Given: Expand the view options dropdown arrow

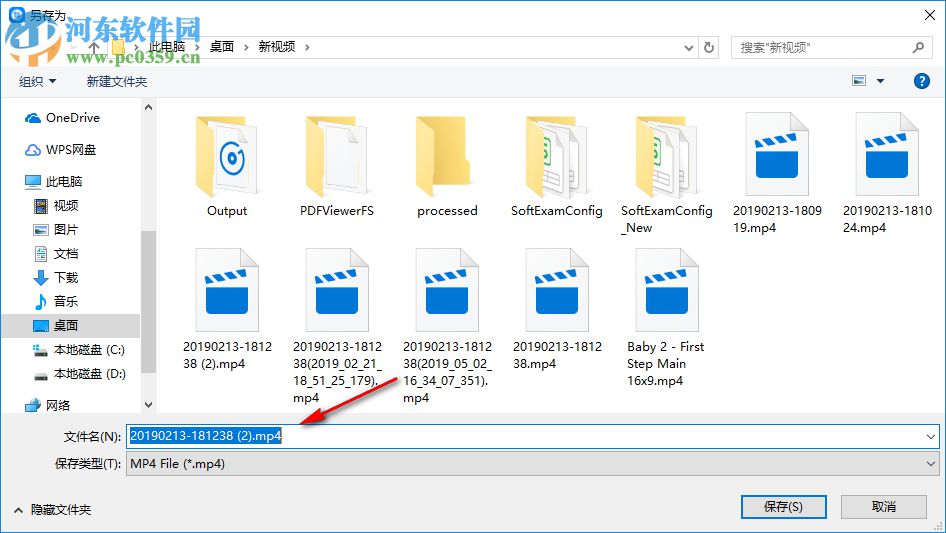Looking at the screenshot, I should tap(880, 81).
